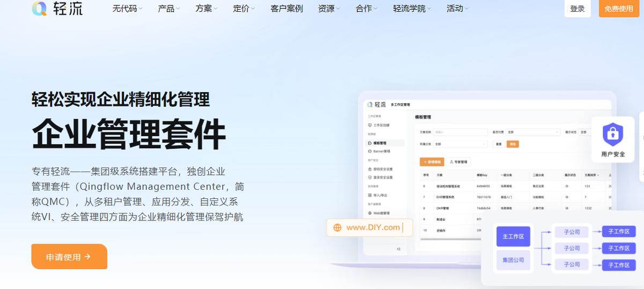Click the www.DIY.com address text
The width and height of the screenshot is (644, 289).
click(x=373, y=227)
